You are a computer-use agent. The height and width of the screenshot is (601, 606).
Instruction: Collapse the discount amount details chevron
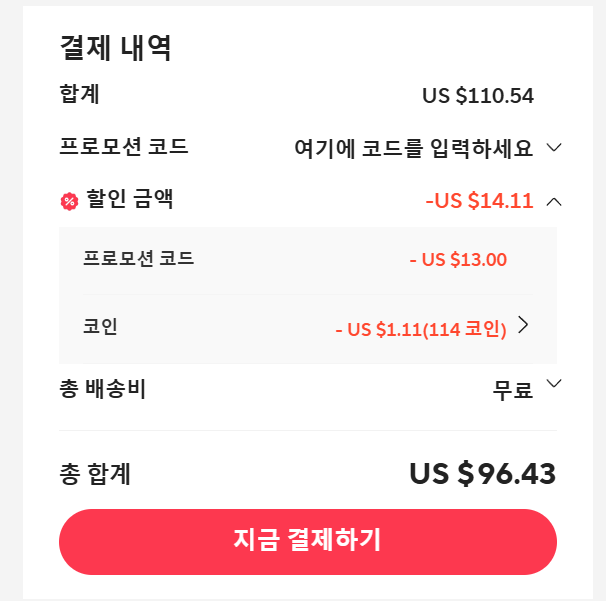click(555, 201)
